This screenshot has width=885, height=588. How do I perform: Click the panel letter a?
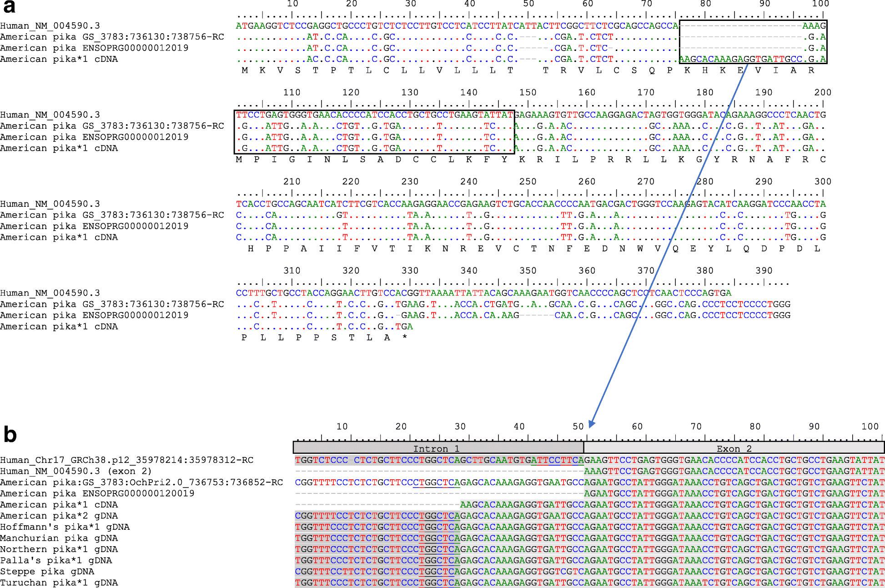click(9, 6)
